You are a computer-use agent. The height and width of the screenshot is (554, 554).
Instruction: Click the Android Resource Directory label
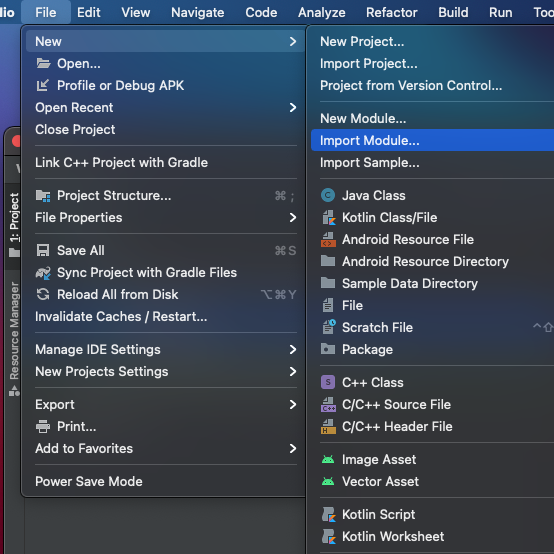pyautogui.click(x=425, y=261)
